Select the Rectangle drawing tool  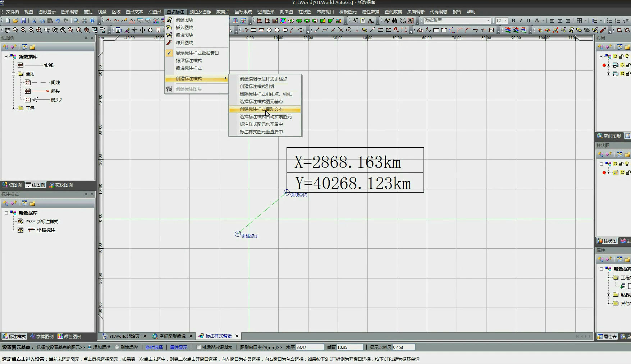point(253,30)
